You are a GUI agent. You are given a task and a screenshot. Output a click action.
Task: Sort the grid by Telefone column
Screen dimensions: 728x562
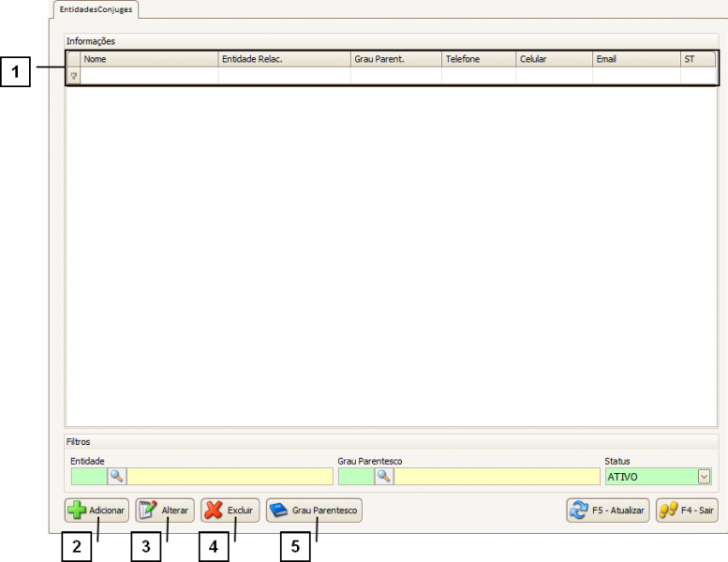(x=478, y=59)
